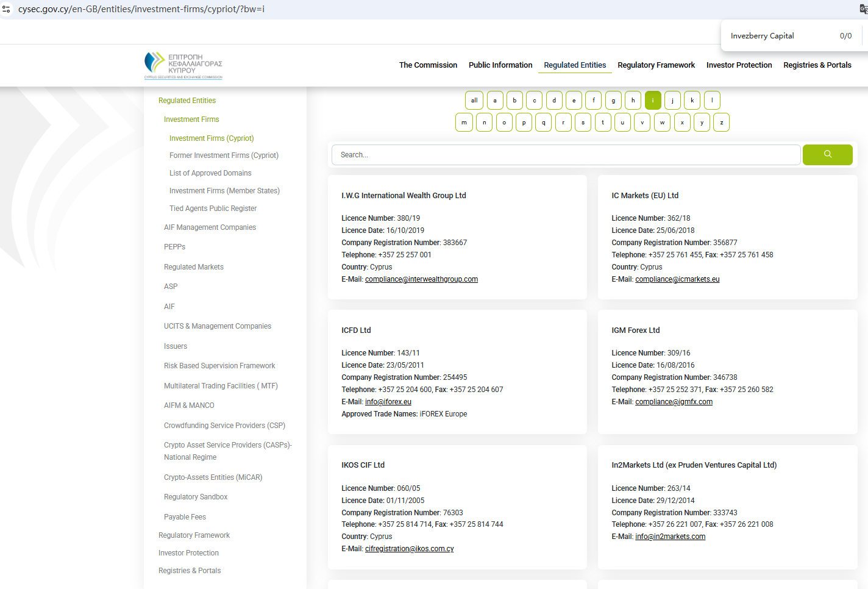Click the compliance@icmarkets.eu email link
This screenshot has width=868, height=589.
(677, 279)
